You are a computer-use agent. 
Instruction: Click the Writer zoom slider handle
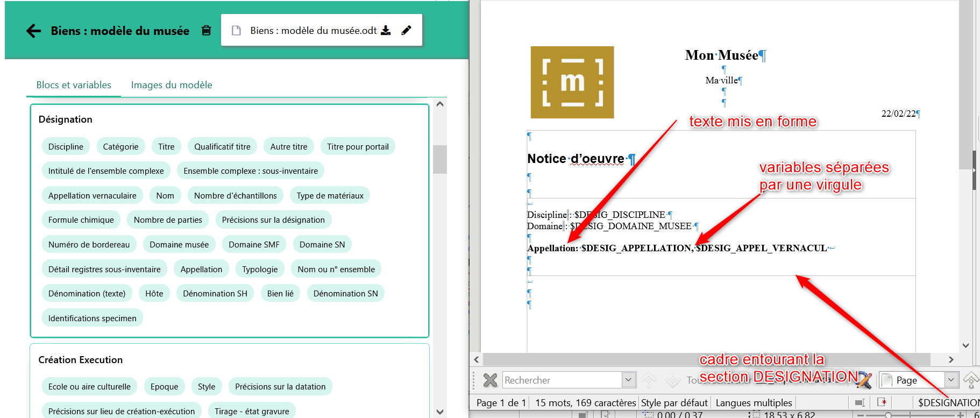(889, 415)
